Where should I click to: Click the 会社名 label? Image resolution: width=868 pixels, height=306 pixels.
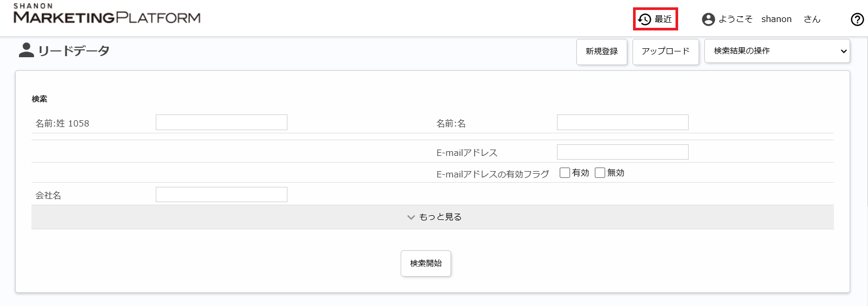(48, 195)
